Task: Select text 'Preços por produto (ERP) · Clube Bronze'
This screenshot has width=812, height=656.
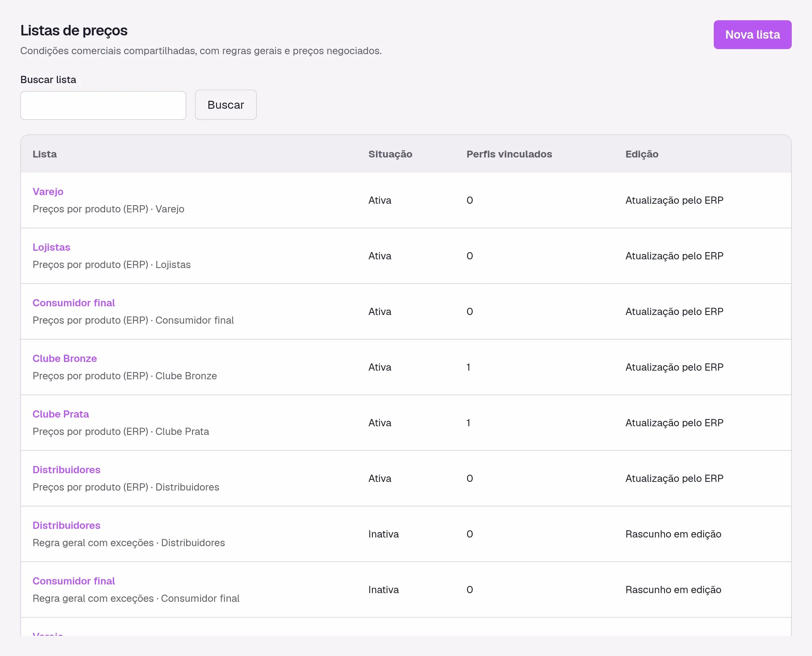Action: tap(125, 376)
